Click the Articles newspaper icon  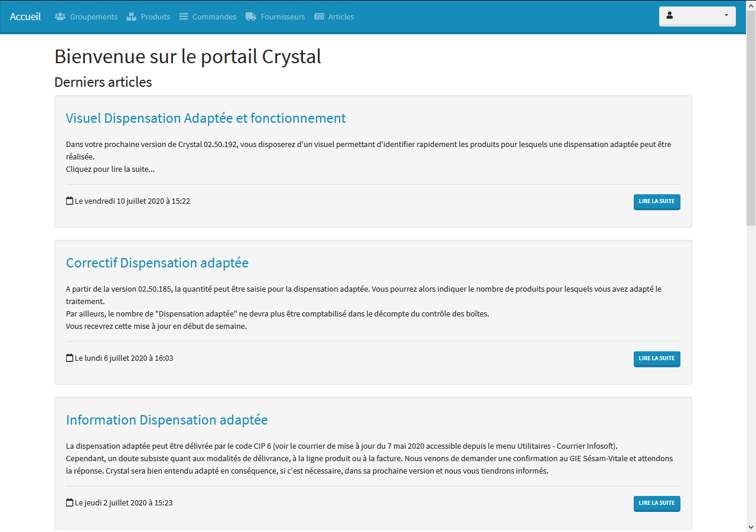tap(319, 17)
